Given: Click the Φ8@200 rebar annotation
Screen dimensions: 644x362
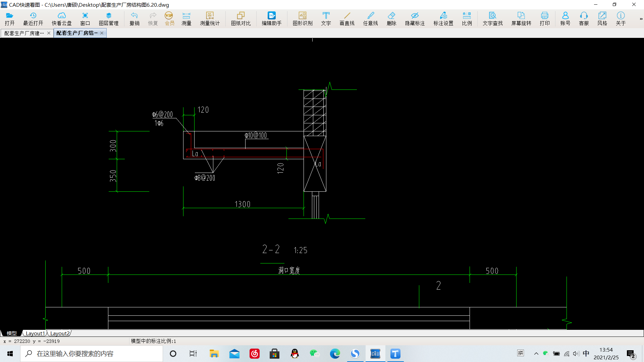Looking at the screenshot, I should (205, 178).
